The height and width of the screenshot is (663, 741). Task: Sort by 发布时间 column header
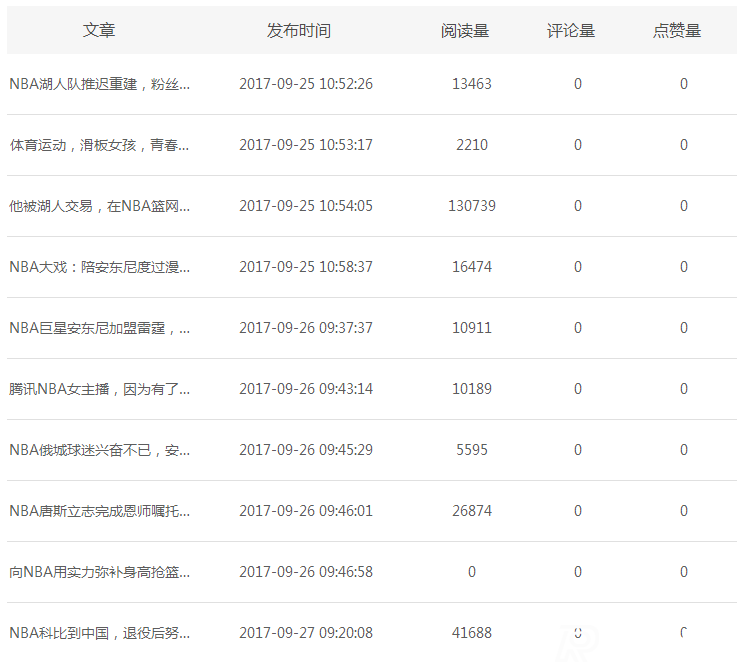pos(298,31)
